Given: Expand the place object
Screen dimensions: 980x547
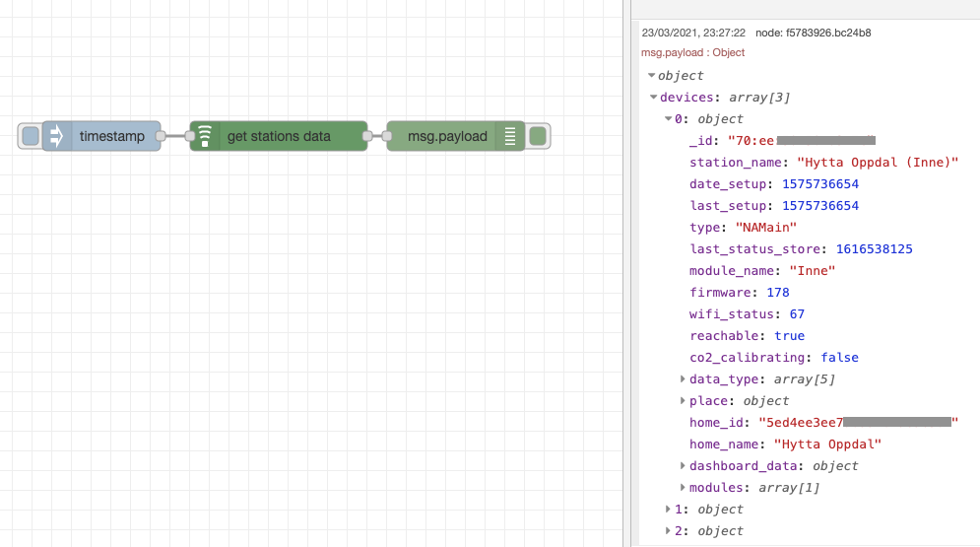Looking at the screenshot, I should [683, 401].
